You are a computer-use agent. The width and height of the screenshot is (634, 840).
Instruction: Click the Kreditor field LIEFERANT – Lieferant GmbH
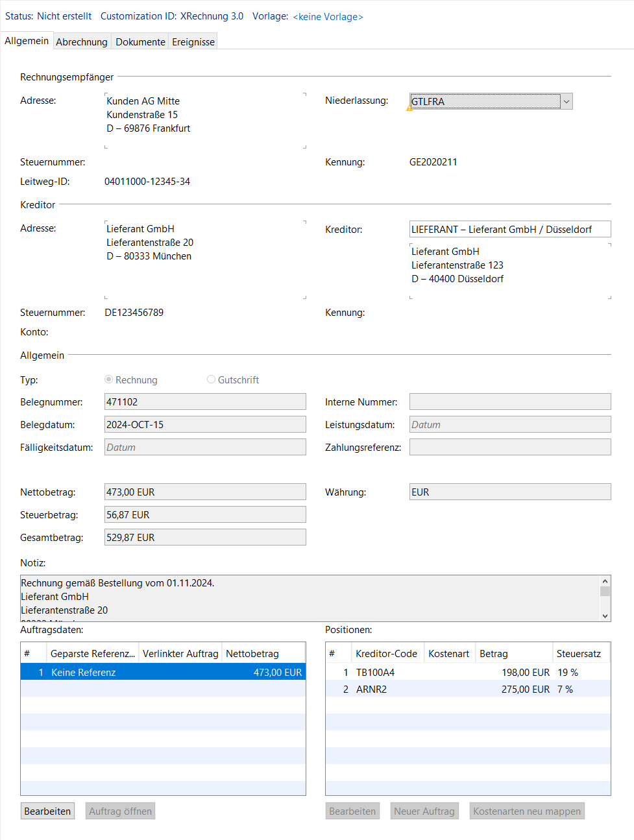click(510, 229)
